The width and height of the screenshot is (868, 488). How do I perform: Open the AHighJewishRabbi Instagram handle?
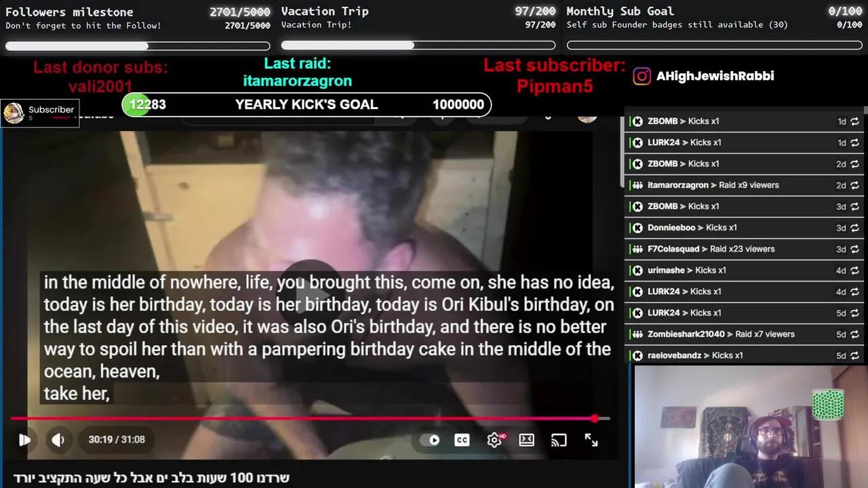tap(715, 76)
